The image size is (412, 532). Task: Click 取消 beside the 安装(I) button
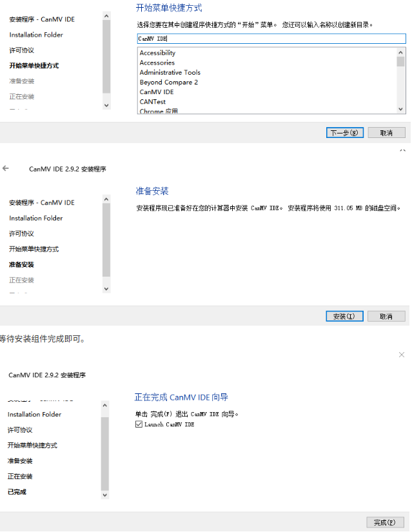pos(386,316)
